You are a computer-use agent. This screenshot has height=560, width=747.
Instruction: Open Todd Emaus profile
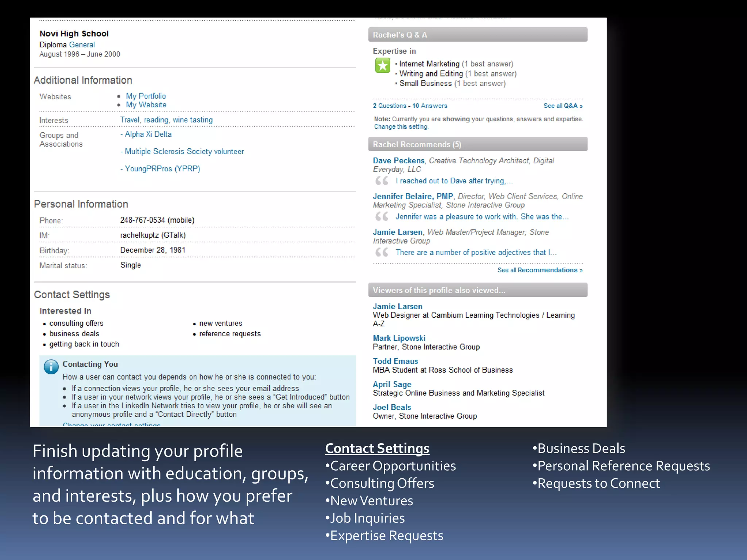[x=395, y=361]
